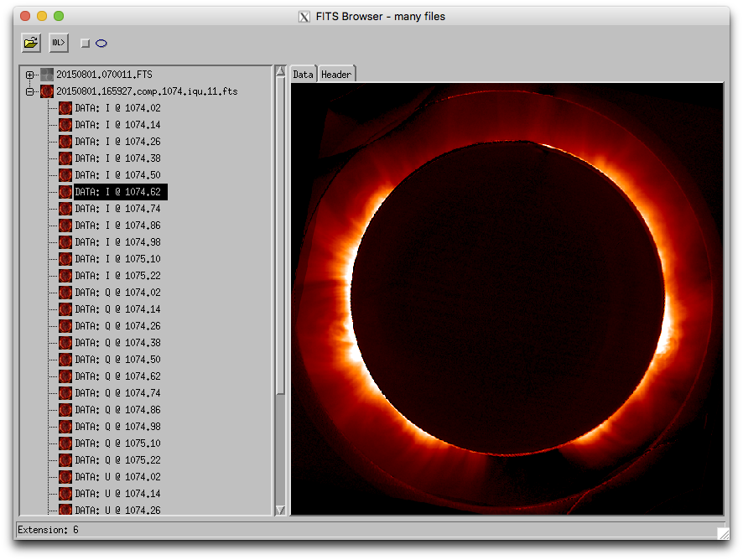Click the tree scrollbar down arrow

280,509
